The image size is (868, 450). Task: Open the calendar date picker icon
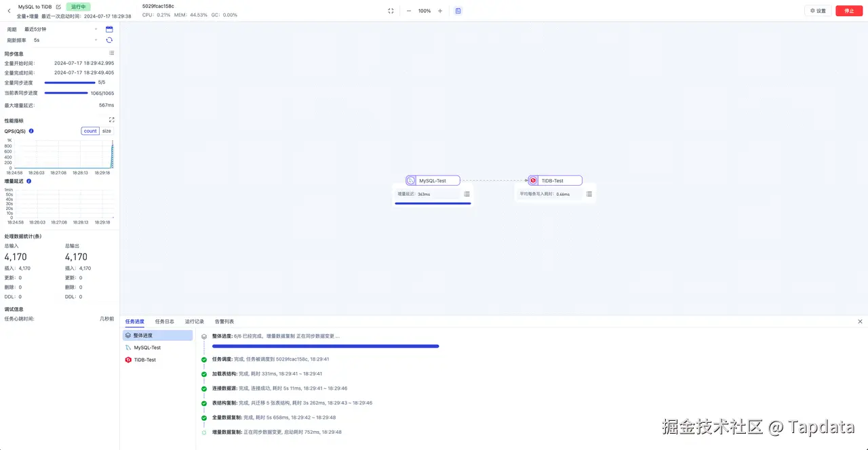[109, 29]
